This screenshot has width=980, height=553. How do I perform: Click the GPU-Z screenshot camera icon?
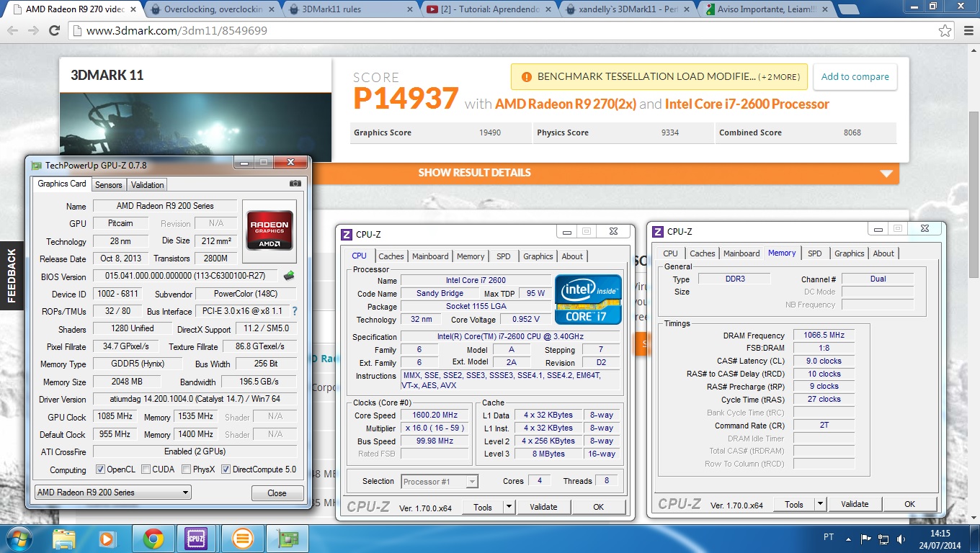[x=295, y=184]
